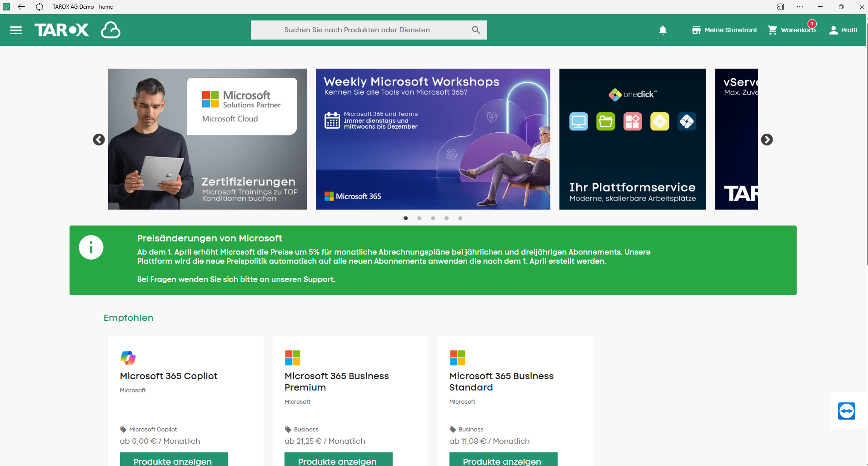
Task: Select fourth carousel dot
Action: (447, 218)
